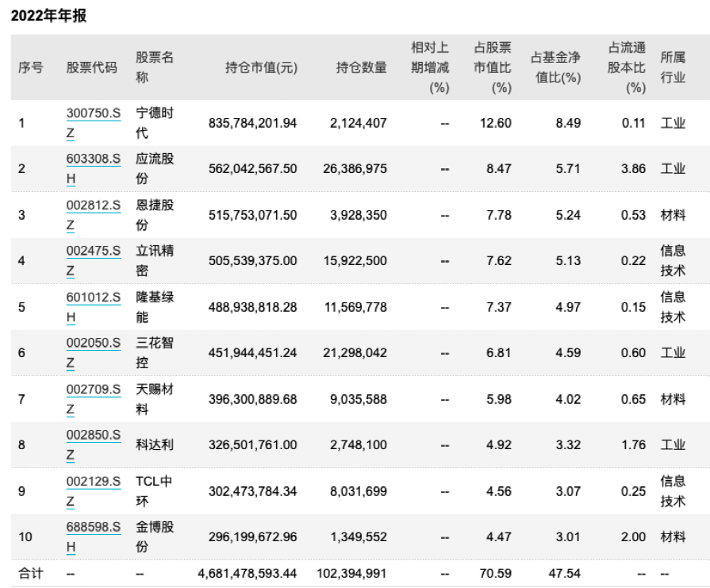Click market value 296,199,672.96
The width and height of the screenshot is (710, 588).
[x=253, y=537]
